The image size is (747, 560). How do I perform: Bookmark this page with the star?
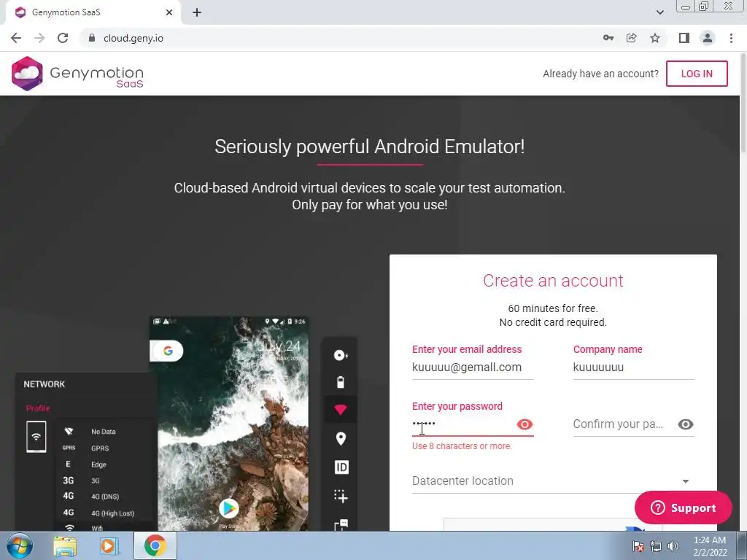coord(655,38)
